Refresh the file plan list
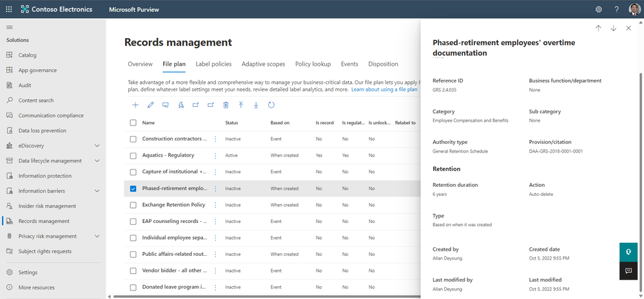 click(271, 104)
